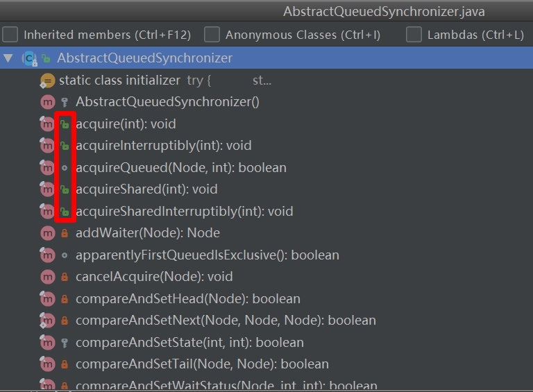Enable the Inherited members checkbox

click(x=10, y=35)
